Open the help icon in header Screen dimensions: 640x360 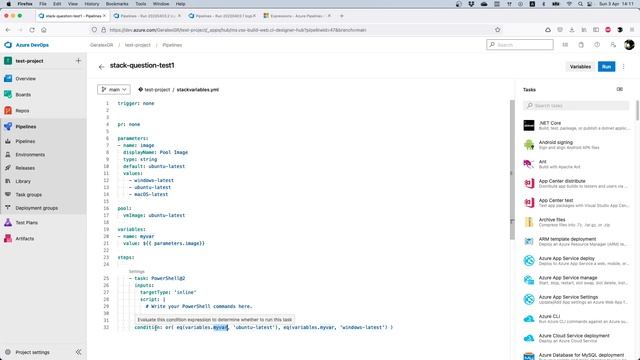pos(597,45)
